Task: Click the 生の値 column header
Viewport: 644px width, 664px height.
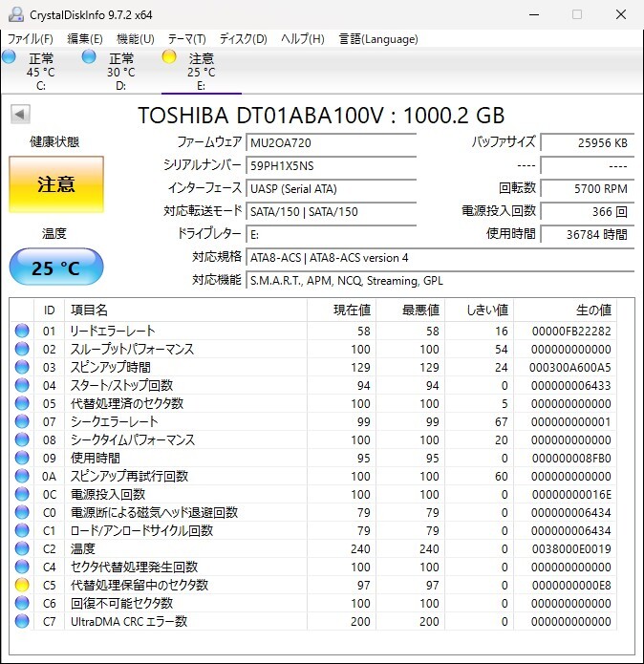Action: pyautogui.click(x=566, y=310)
